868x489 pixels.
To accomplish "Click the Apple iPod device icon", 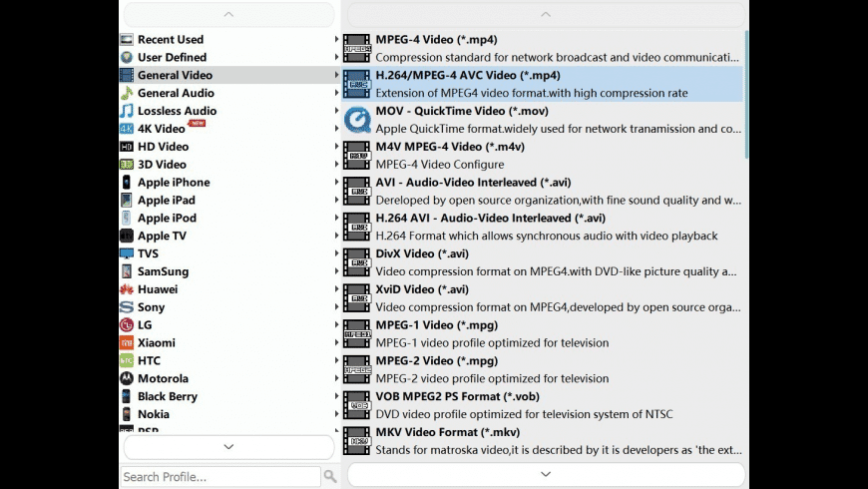I will 127,218.
